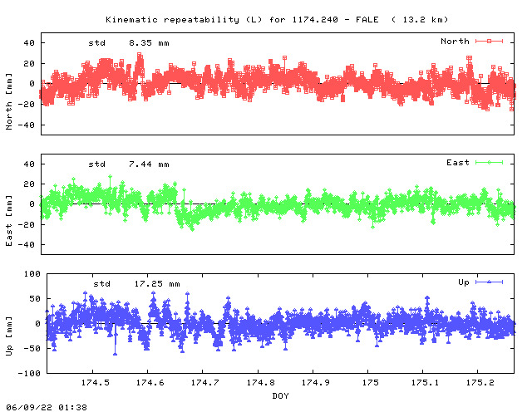Click the 'Up [mm]' vertical axis label
532x412 pixels.
tap(9, 336)
